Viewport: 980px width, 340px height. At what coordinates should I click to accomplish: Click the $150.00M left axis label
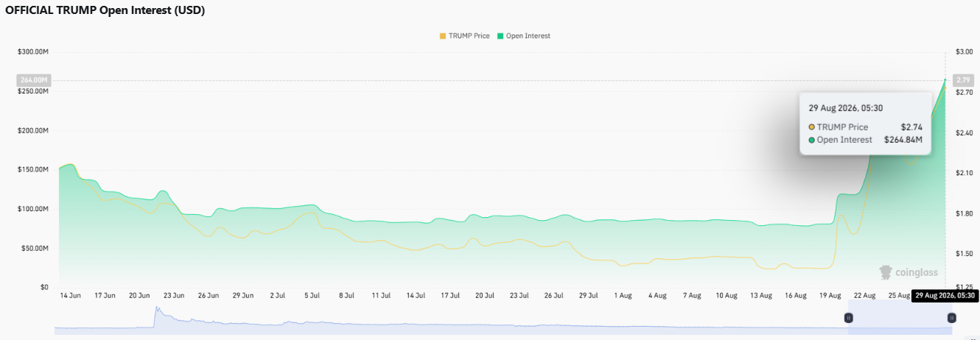click(33, 170)
